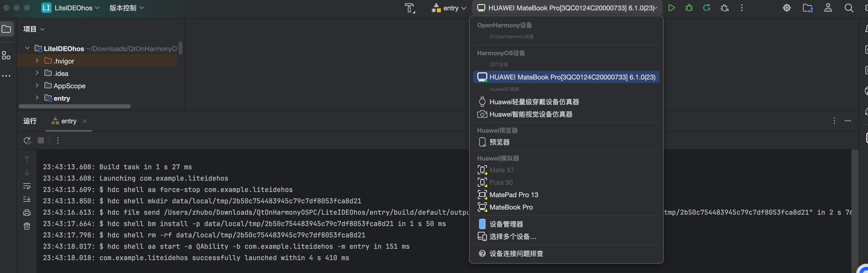Stop the running entry process

pyautogui.click(x=41, y=141)
